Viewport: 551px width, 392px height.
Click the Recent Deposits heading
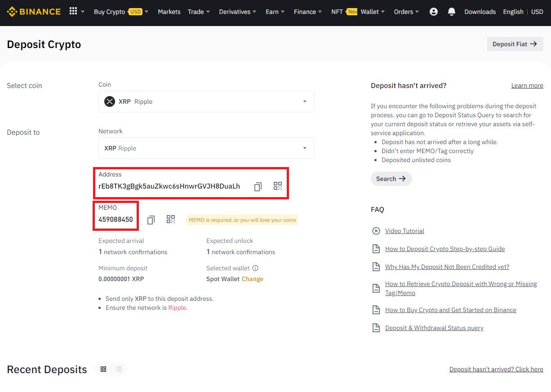click(47, 369)
